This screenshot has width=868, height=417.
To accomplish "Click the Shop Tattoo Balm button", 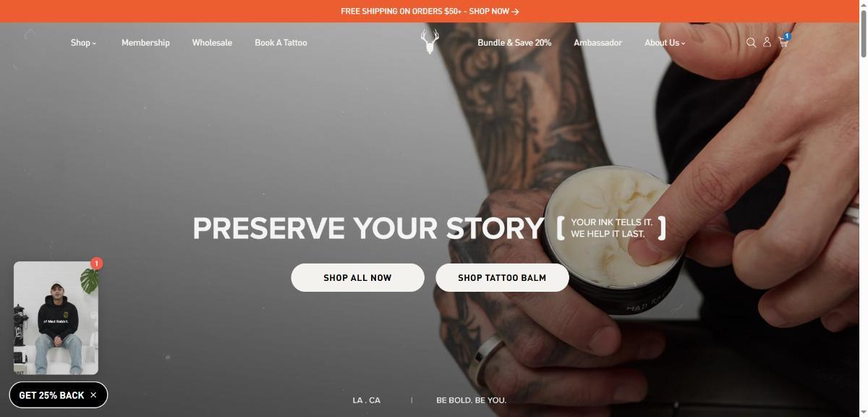I will tap(502, 277).
